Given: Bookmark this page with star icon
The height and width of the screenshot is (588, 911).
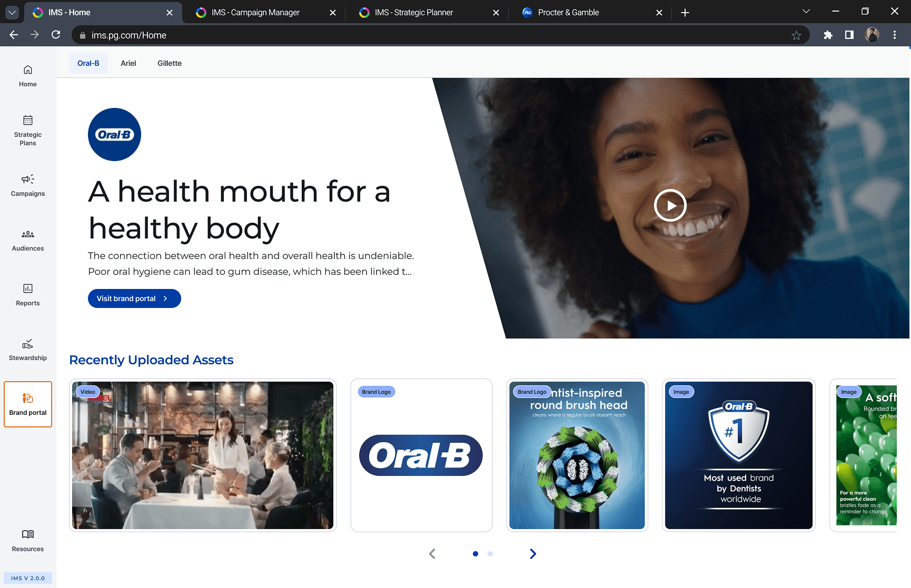Looking at the screenshot, I should coord(796,35).
